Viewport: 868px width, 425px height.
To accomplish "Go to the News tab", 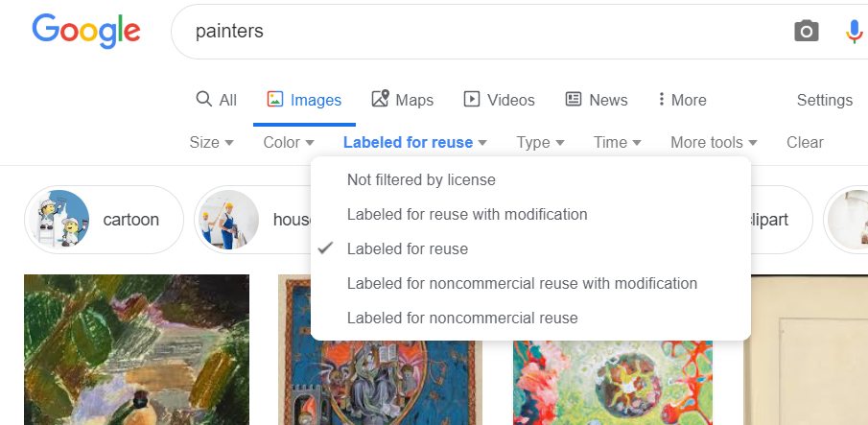I will pos(597,100).
